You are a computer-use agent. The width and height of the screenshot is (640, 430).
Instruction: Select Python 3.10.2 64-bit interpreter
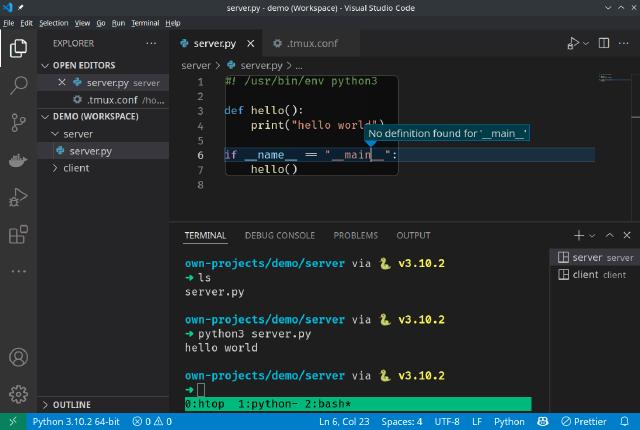pos(76,421)
